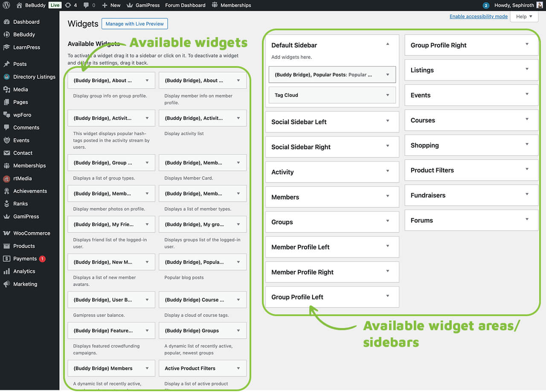This screenshot has width=546, height=392.
Task: Expand the Social Sidebar Left area
Action: point(387,121)
